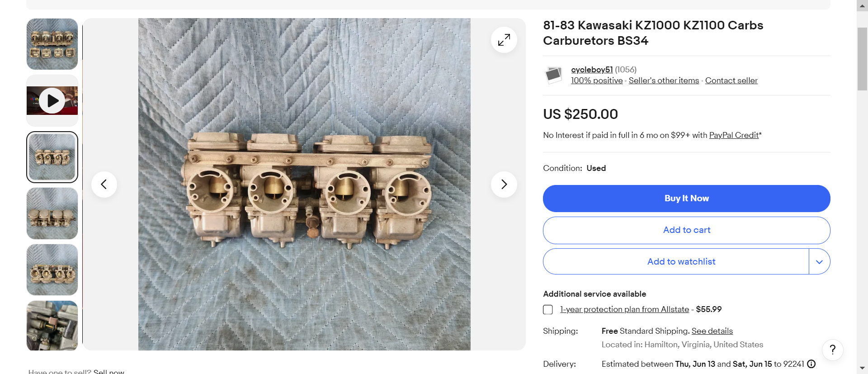Viewport: 868px width, 374px height.
Task: Expand the watchlist dropdown arrow
Action: coord(819,262)
